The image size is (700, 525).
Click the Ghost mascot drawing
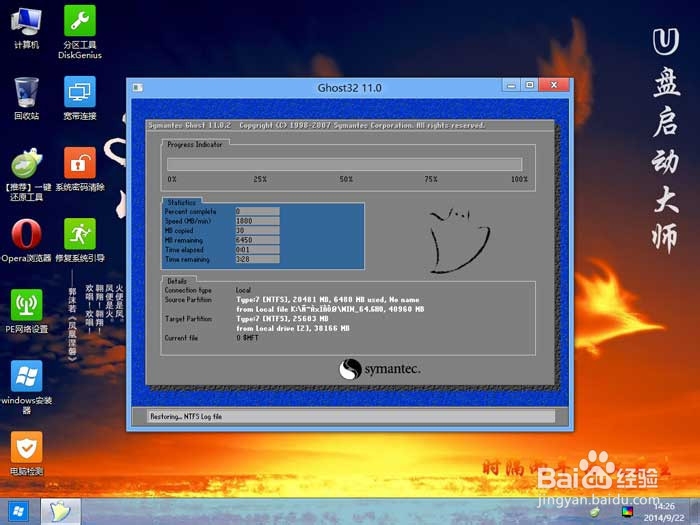pos(459,241)
